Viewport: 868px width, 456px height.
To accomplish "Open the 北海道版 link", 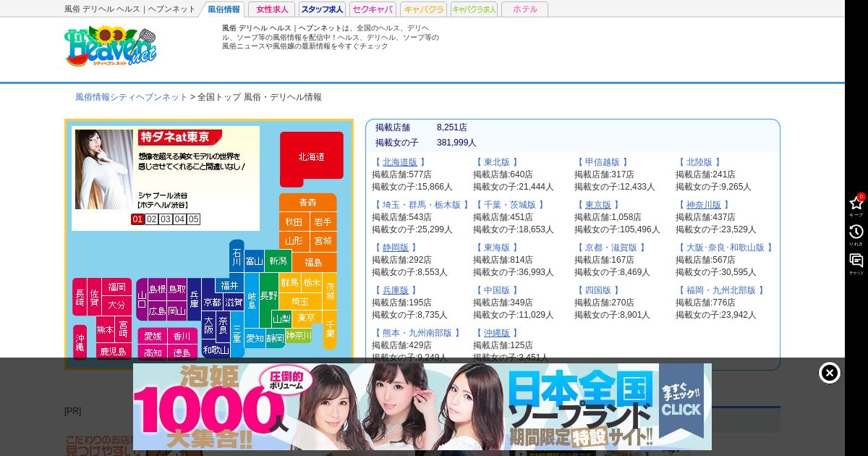I will (400, 162).
